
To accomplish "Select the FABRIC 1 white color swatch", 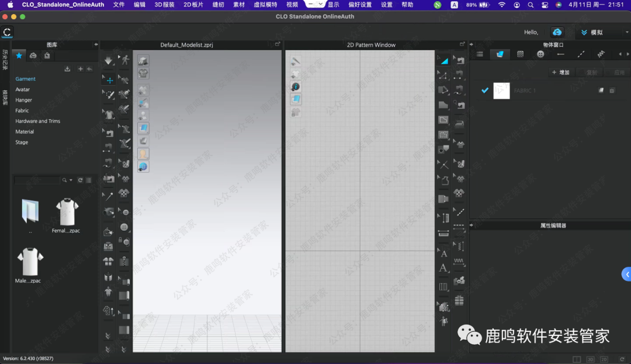I will (x=501, y=91).
